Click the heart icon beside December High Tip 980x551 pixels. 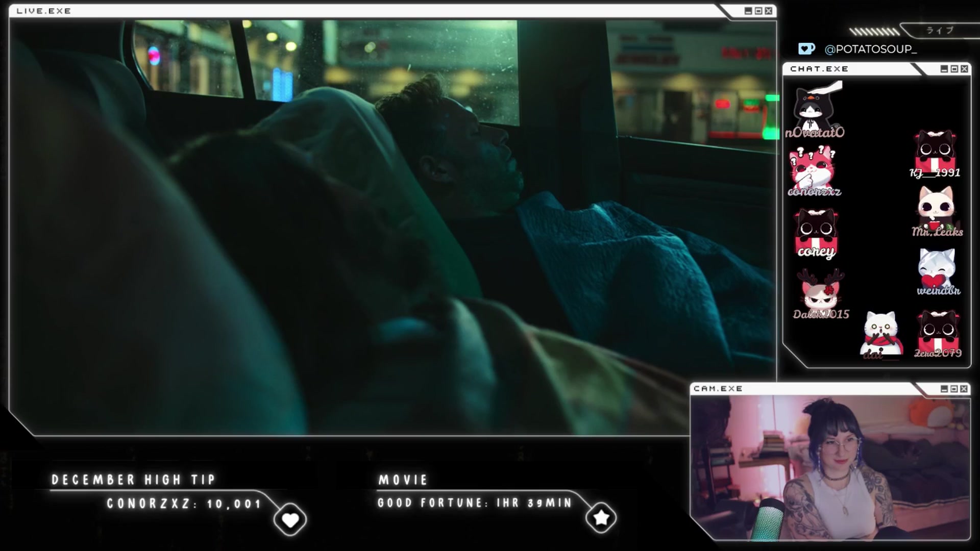pyautogui.click(x=290, y=519)
